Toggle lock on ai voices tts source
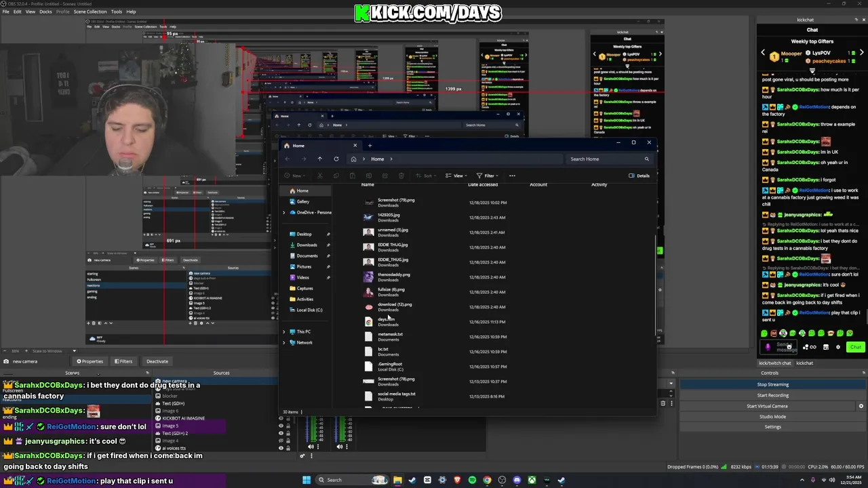Image resolution: width=868 pixels, height=488 pixels. pyautogui.click(x=288, y=448)
